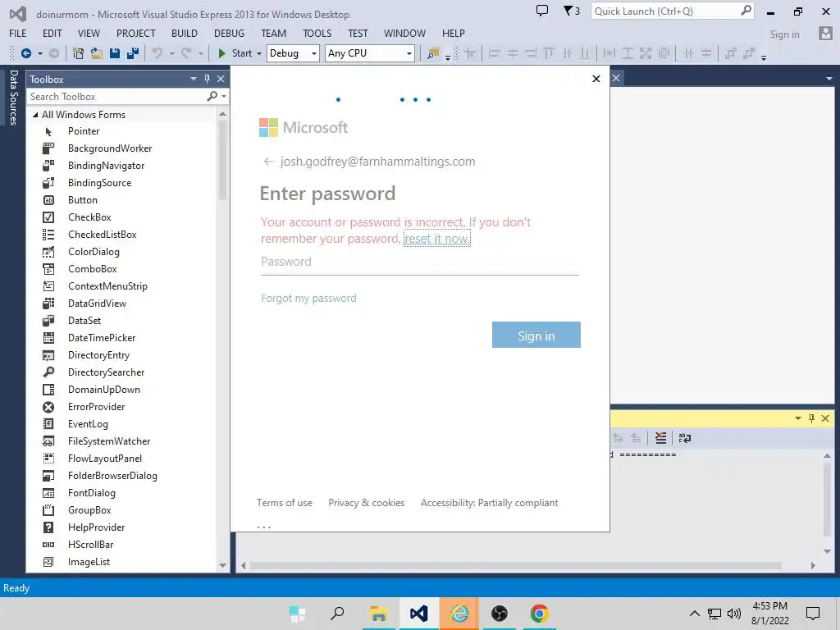Screen dimensions: 840x630
Task: Open the TOOLS menu
Action: 317,33
